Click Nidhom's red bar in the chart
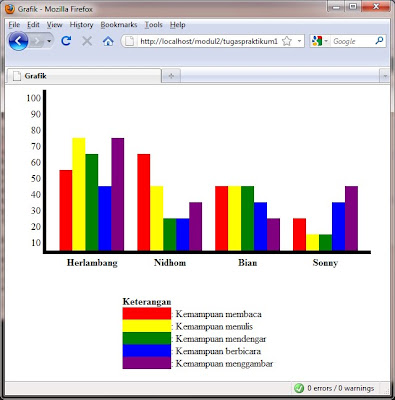Viewport: 395px width, 400px height. (144, 202)
